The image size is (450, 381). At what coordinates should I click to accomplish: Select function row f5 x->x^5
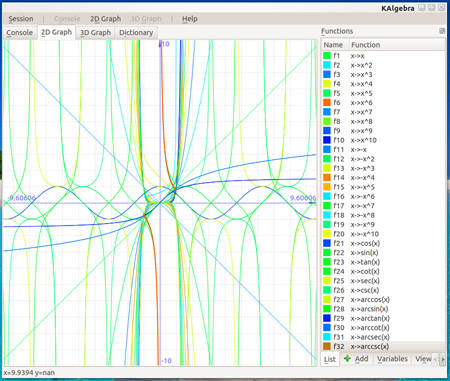point(383,93)
